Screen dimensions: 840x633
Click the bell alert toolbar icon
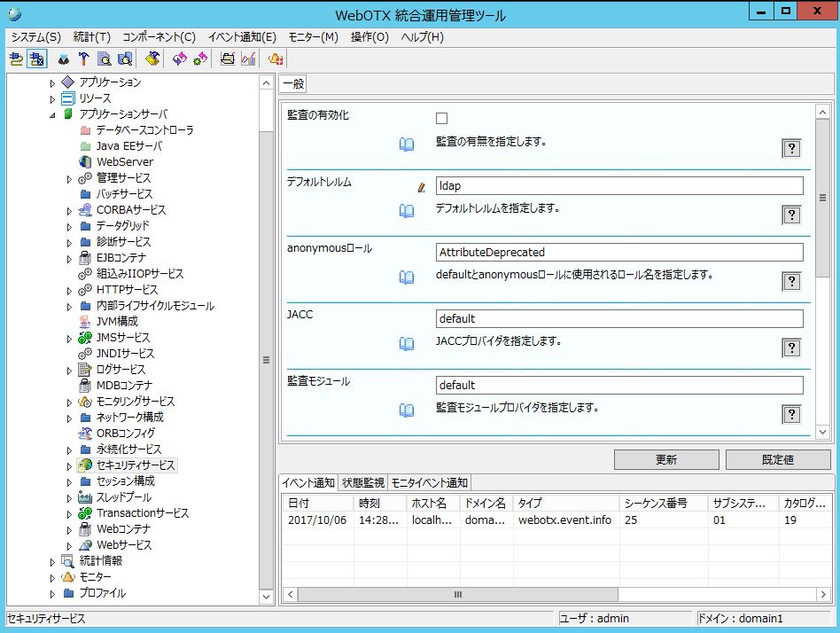coord(276,59)
